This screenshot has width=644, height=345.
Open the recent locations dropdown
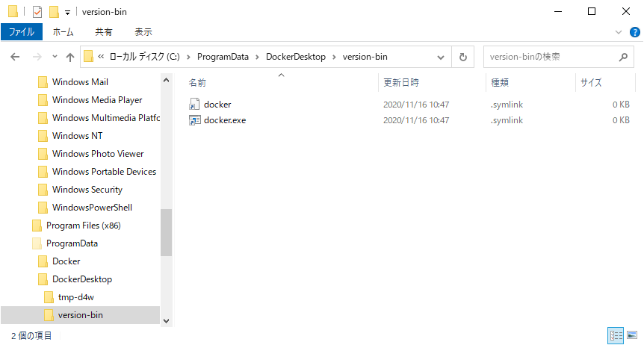click(55, 57)
